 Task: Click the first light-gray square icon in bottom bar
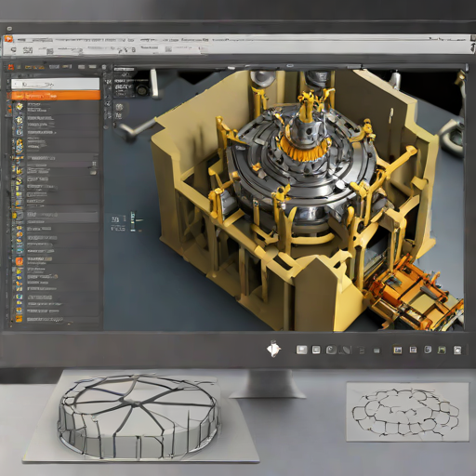tap(301, 350)
